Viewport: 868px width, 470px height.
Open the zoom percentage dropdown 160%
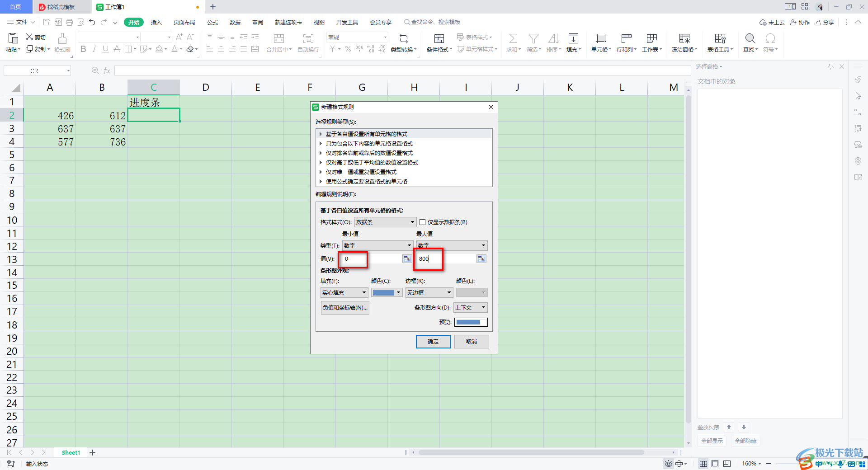click(x=751, y=464)
